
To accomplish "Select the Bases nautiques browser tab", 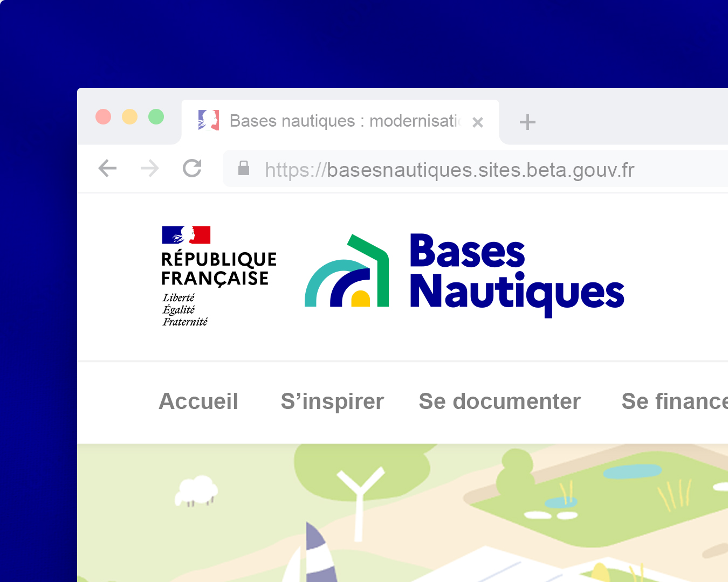I will (340, 122).
